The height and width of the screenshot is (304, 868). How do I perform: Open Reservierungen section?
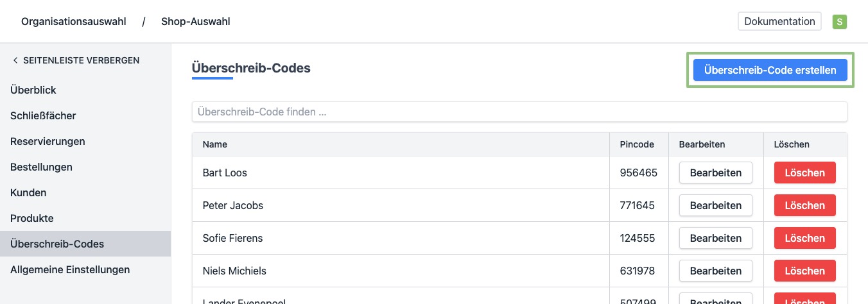pyautogui.click(x=48, y=142)
